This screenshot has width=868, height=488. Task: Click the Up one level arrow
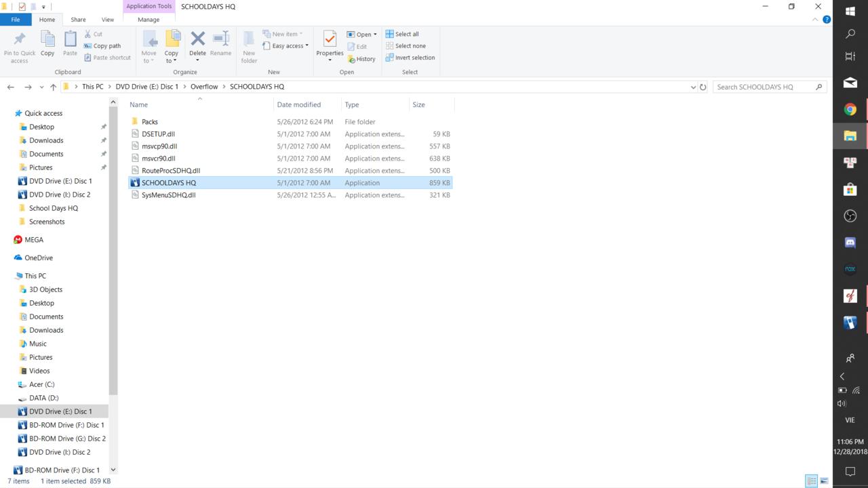click(x=53, y=87)
